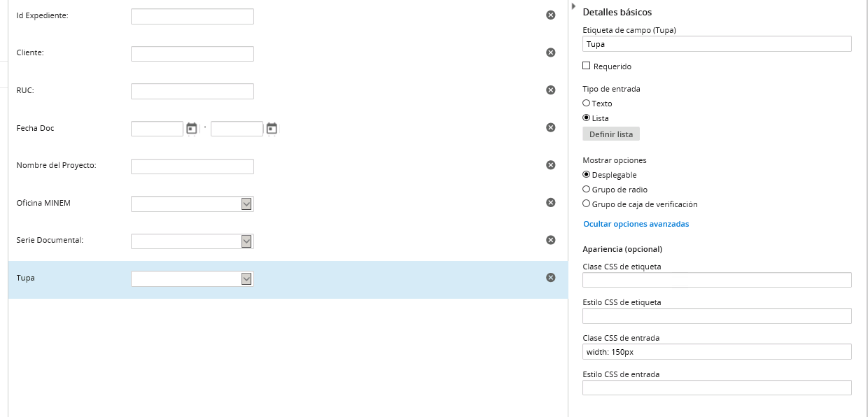
Task: Remove the Id Expediente field
Action: [551, 15]
